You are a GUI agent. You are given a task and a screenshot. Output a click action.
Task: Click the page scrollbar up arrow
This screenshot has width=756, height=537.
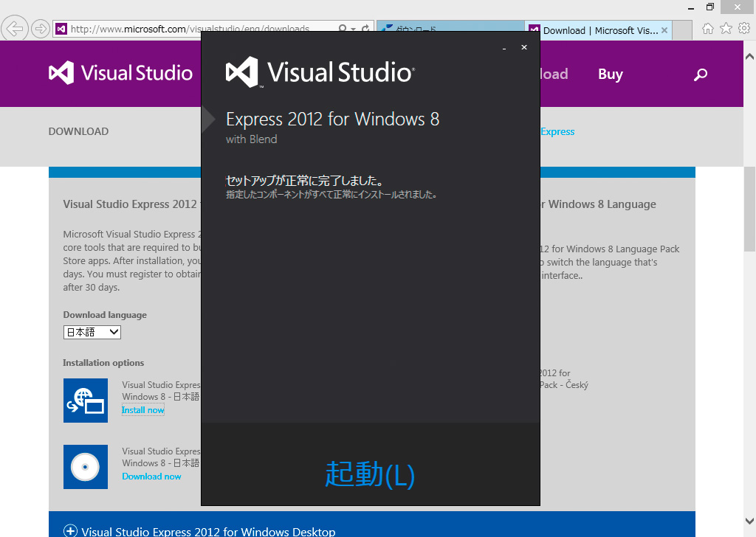click(749, 56)
